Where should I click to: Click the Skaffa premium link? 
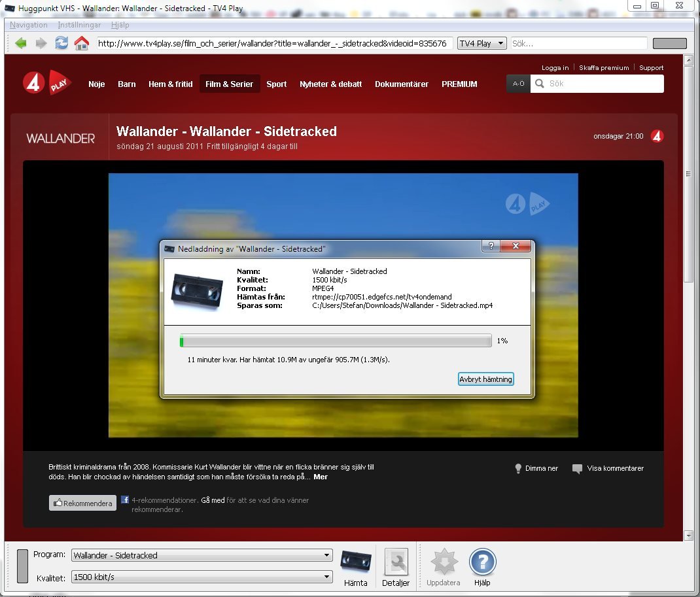(x=604, y=68)
